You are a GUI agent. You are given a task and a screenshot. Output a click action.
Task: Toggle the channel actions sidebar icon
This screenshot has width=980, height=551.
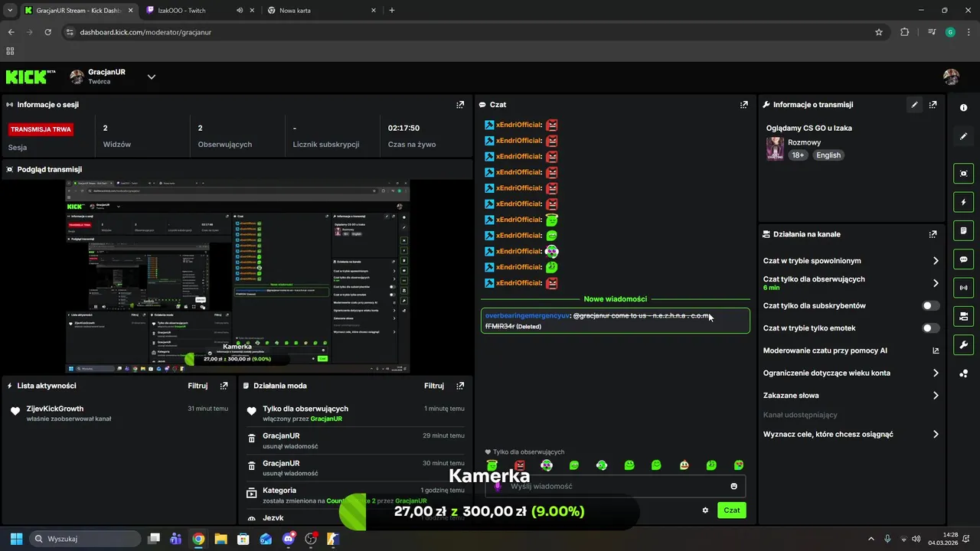963,316
